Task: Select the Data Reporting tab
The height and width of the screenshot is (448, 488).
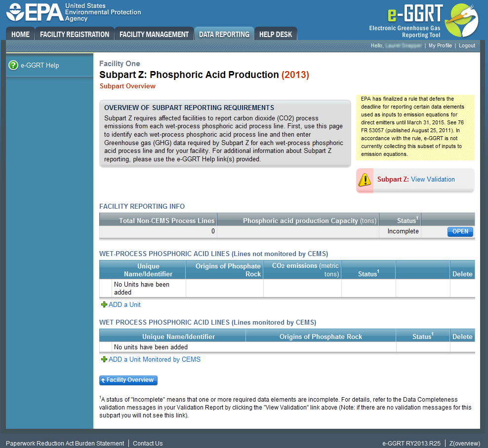Action: tap(224, 35)
